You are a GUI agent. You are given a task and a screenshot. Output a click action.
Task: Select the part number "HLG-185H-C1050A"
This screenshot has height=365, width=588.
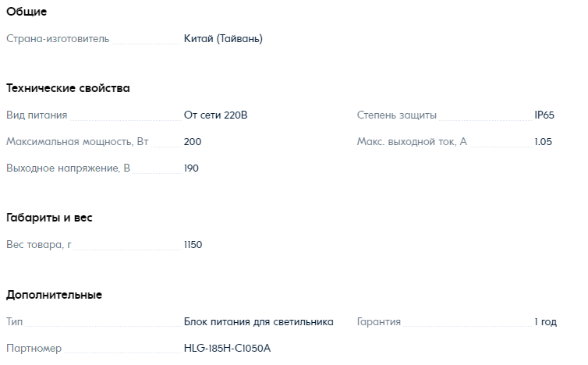coord(227,348)
